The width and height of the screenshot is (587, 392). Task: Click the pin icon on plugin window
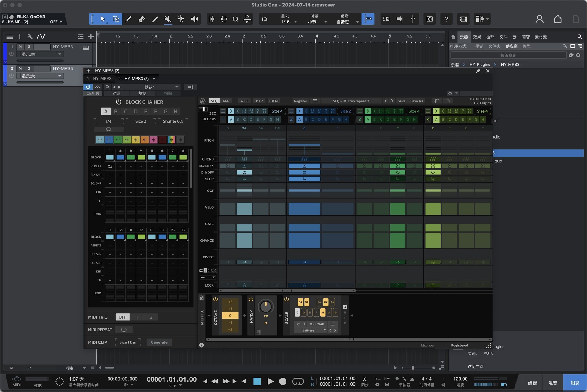[478, 71]
